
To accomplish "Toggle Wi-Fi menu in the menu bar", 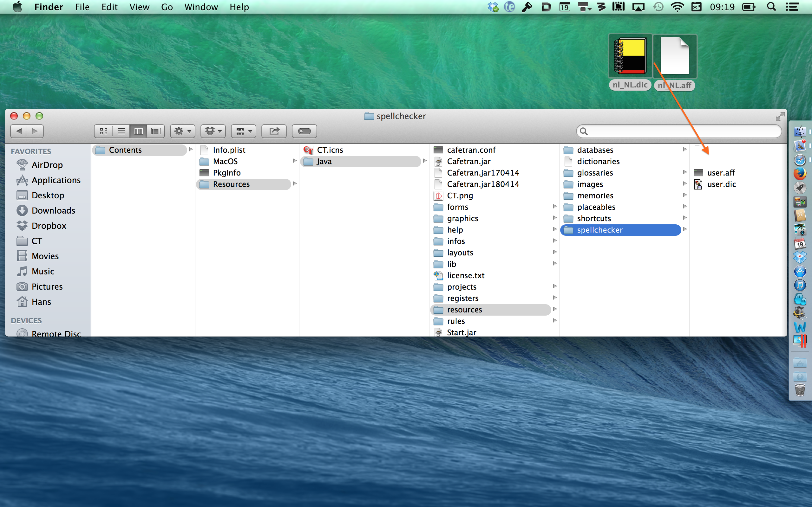I will pos(677,7).
